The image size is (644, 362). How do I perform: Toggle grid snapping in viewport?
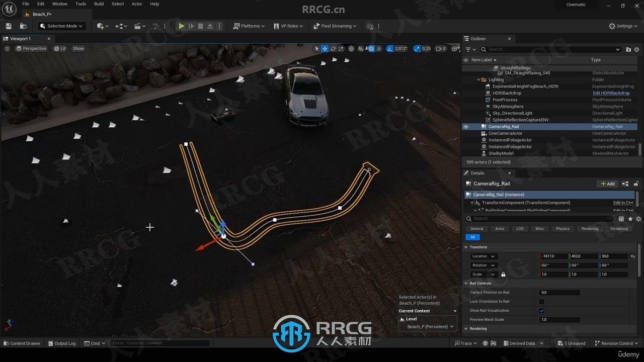pyautogui.click(x=371, y=49)
